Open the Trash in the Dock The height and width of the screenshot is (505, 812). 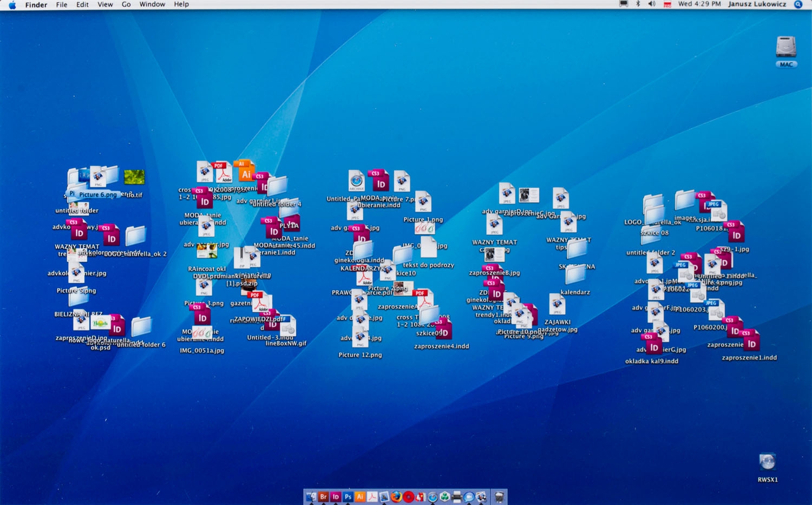pos(499,496)
